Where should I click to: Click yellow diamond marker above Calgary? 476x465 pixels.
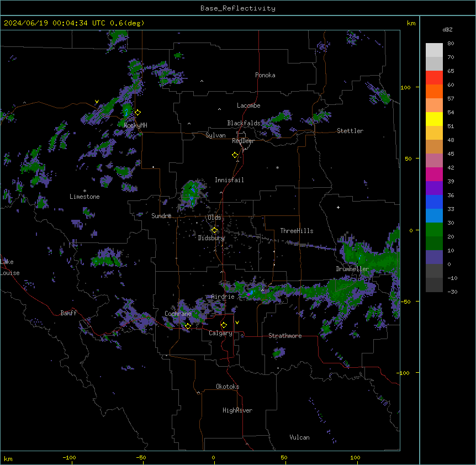click(224, 325)
